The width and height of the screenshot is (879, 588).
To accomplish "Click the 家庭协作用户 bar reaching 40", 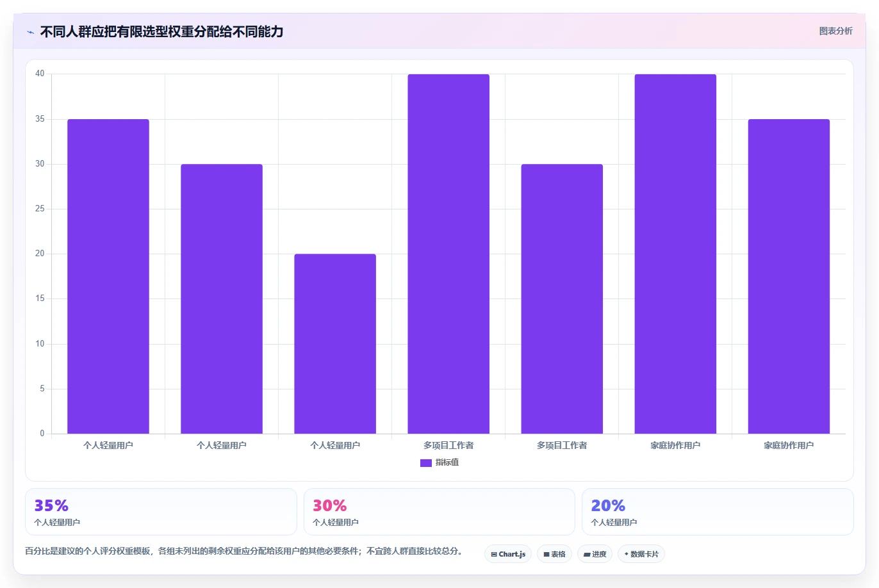I will [x=675, y=254].
